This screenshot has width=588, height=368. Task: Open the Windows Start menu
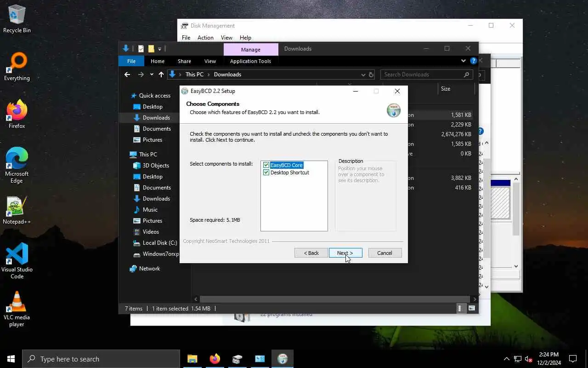click(x=11, y=359)
